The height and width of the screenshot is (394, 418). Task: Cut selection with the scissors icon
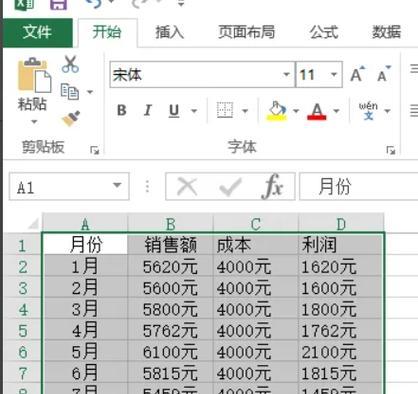[x=70, y=64]
